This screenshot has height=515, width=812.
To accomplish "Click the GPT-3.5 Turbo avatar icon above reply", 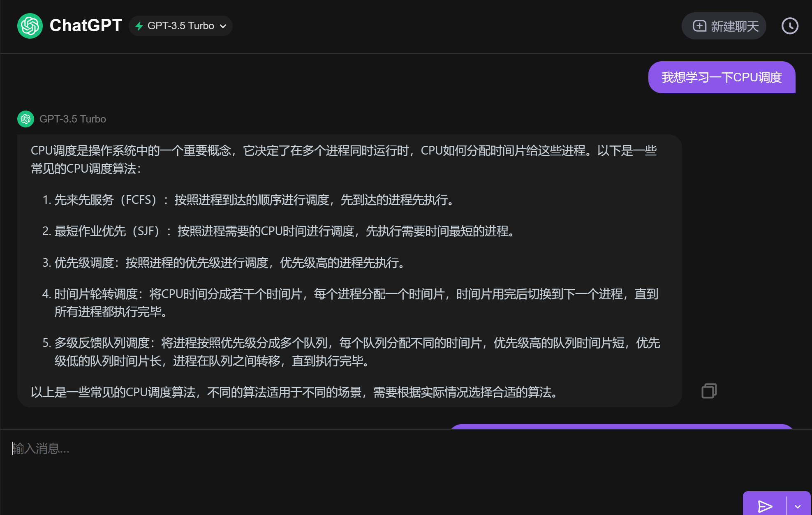I will (25, 119).
